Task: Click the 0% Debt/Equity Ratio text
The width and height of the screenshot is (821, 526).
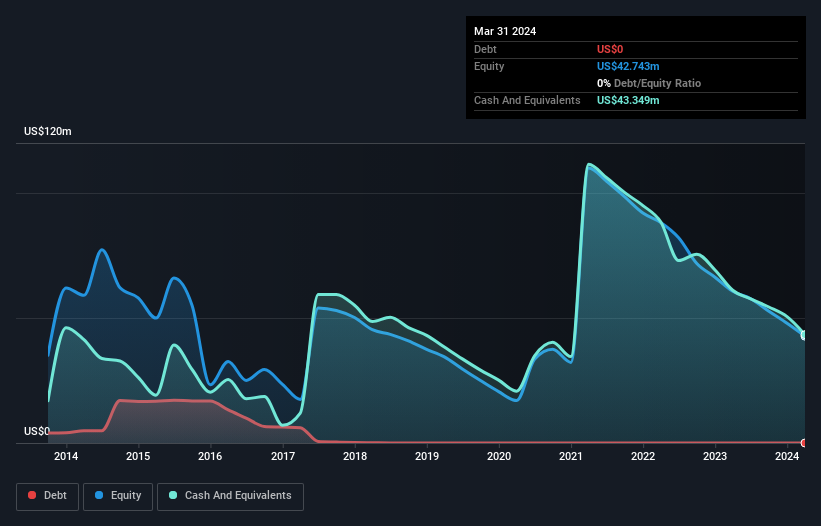Action: [x=649, y=83]
